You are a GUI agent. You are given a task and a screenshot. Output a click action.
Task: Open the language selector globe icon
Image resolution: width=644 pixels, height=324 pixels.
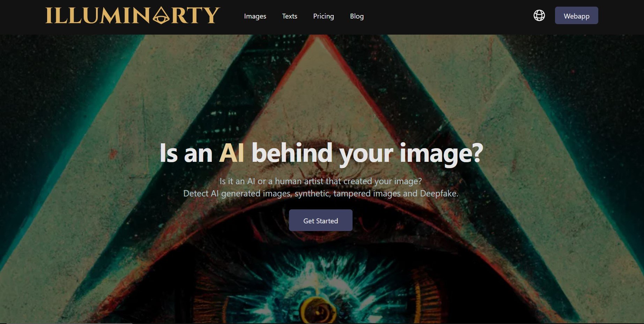click(x=539, y=15)
